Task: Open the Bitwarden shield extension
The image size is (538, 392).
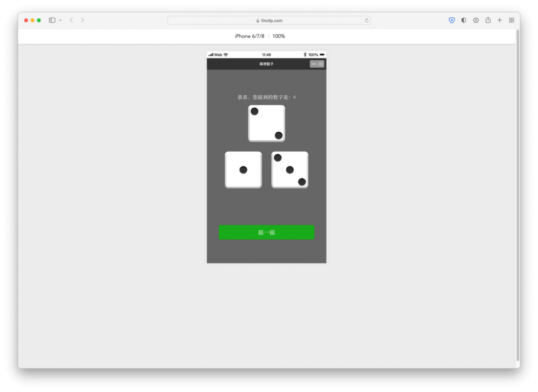Action: pos(451,20)
